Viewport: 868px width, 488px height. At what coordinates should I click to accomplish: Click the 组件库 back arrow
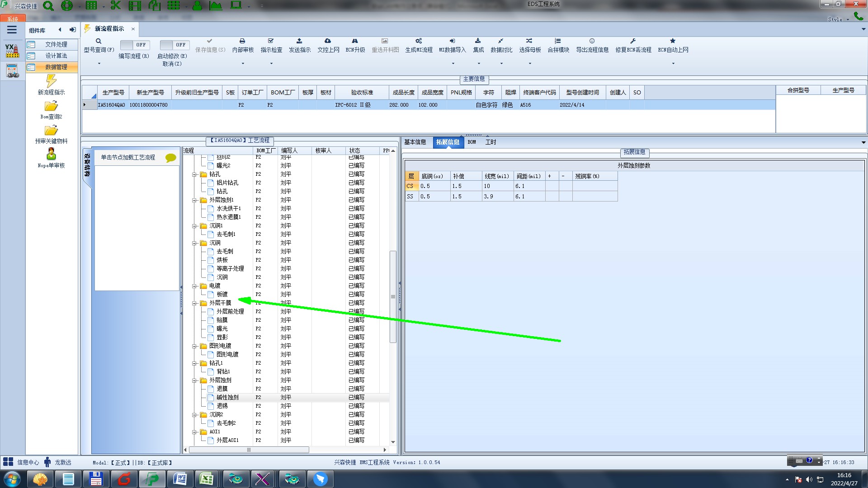[x=60, y=30]
